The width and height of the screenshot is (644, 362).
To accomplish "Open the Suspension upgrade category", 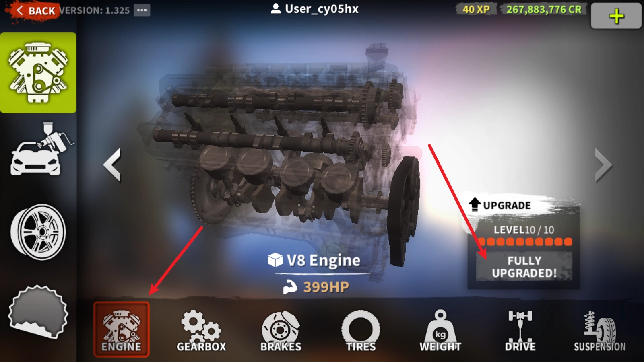I will (600, 331).
